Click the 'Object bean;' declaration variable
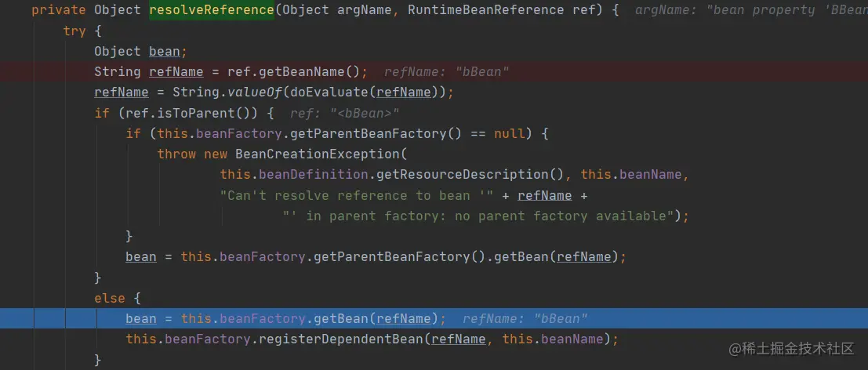 pyautogui.click(x=165, y=52)
